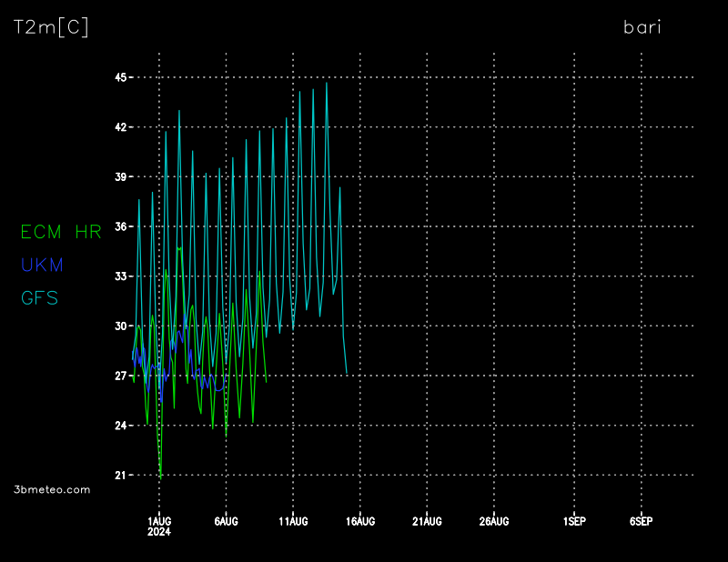This screenshot has width=728, height=562.
Task: Select the 16AUG date marker
Action: click(x=360, y=521)
